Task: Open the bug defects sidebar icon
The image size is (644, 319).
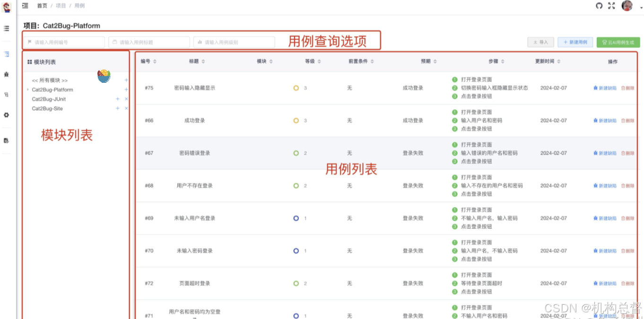Action: (x=7, y=74)
